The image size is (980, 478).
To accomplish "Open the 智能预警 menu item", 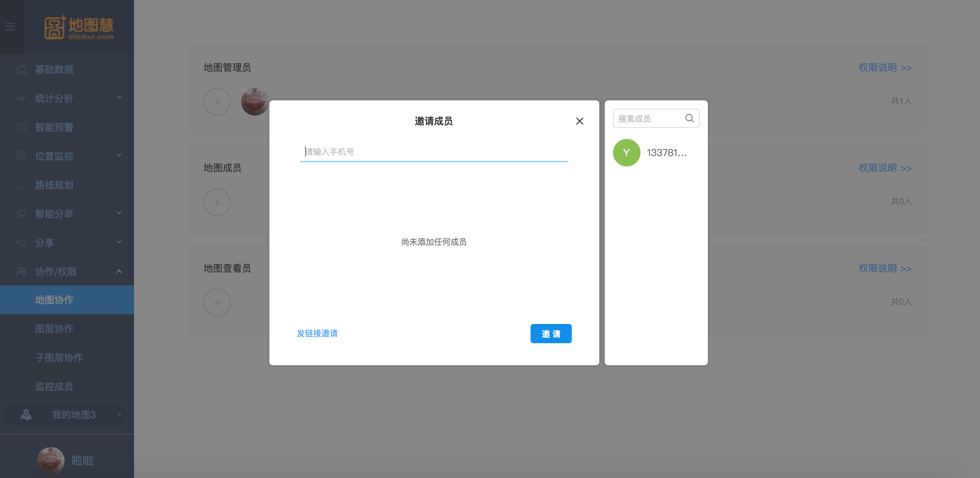I will [67, 127].
